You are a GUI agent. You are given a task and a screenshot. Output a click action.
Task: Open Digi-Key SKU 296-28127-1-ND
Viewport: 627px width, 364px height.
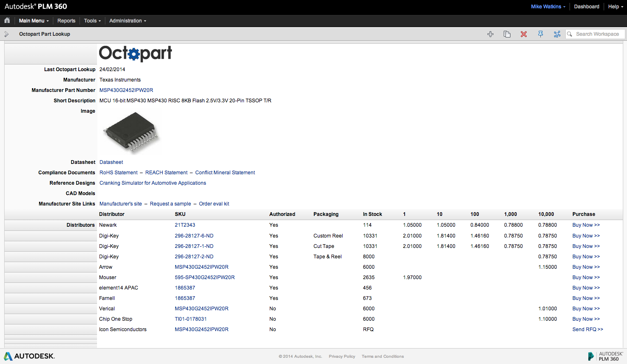tap(194, 246)
